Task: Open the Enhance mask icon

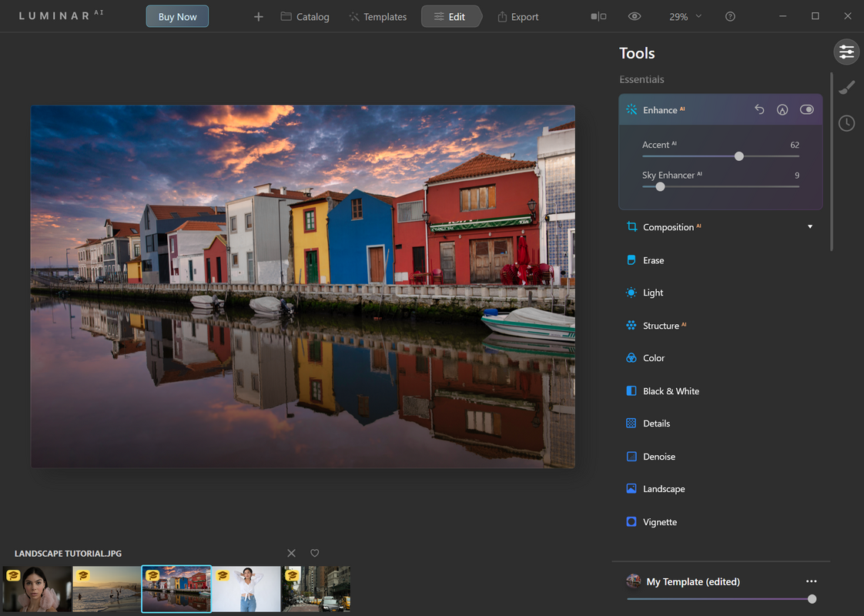Action: pos(782,109)
